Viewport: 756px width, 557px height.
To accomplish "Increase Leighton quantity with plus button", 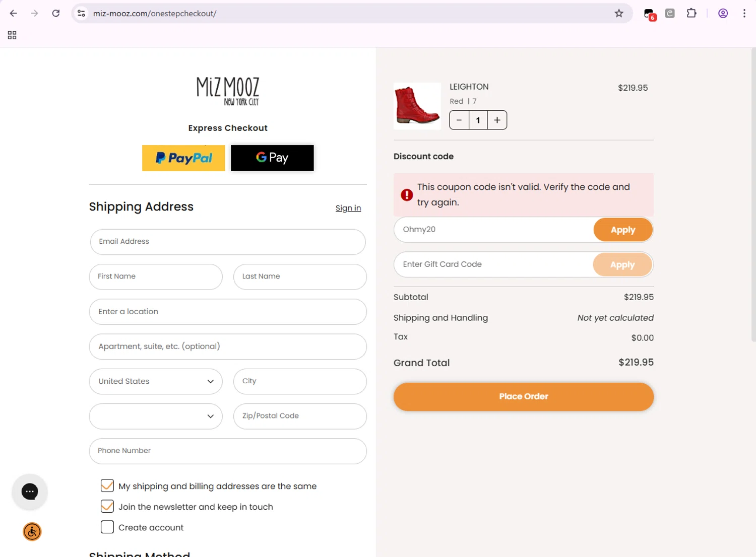I will [x=497, y=120].
